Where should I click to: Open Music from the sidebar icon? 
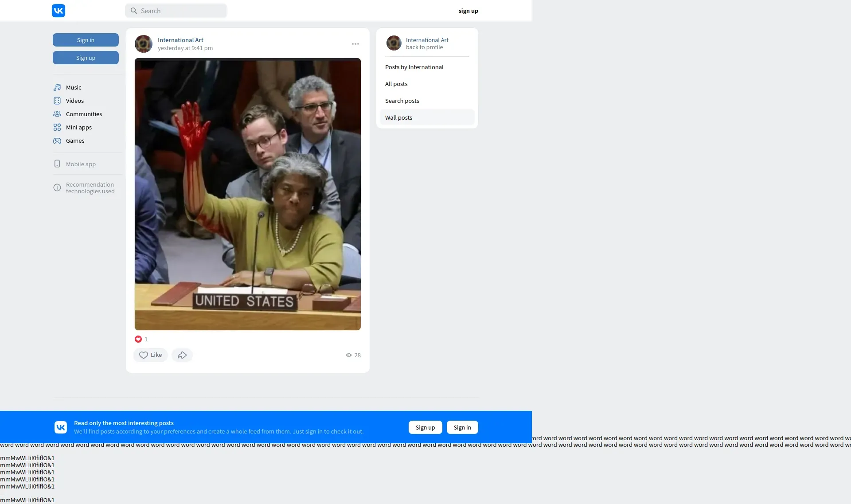[x=57, y=87]
